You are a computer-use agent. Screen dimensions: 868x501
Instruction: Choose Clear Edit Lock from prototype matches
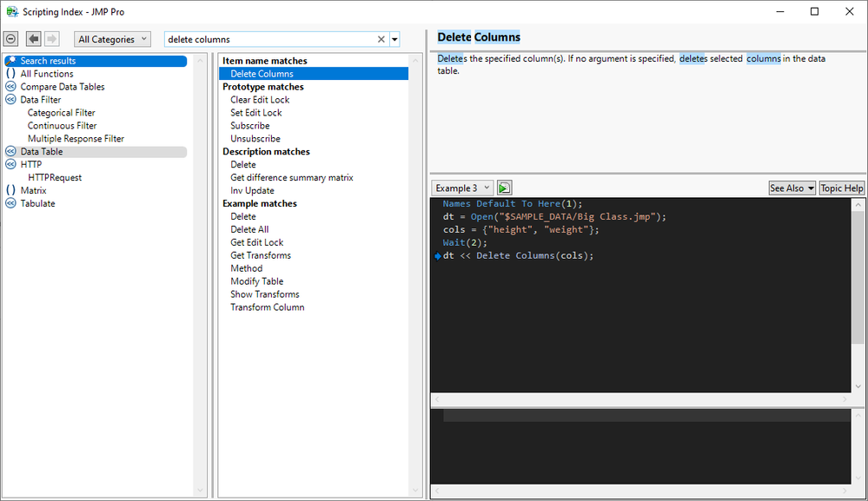(260, 100)
